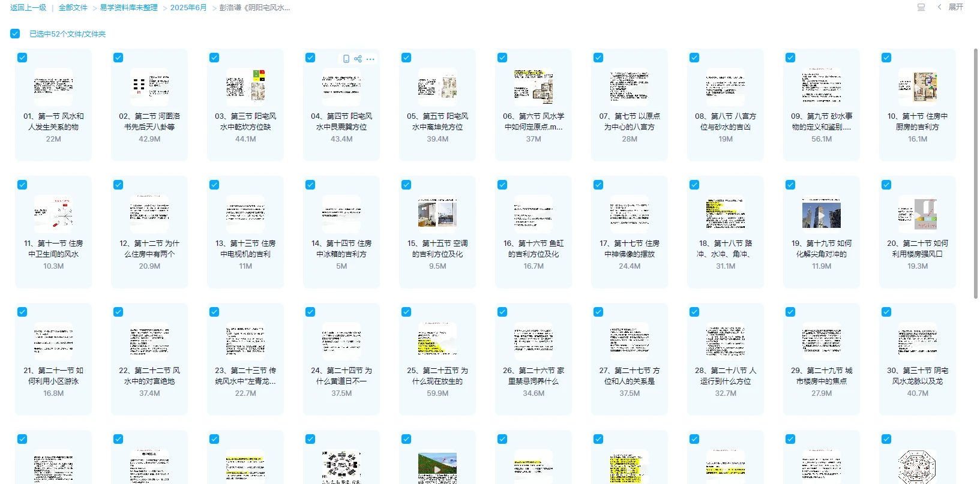
Task: Toggle checkbox of 05、第五节 阳宅风
Action: click(x=406, y=58)
